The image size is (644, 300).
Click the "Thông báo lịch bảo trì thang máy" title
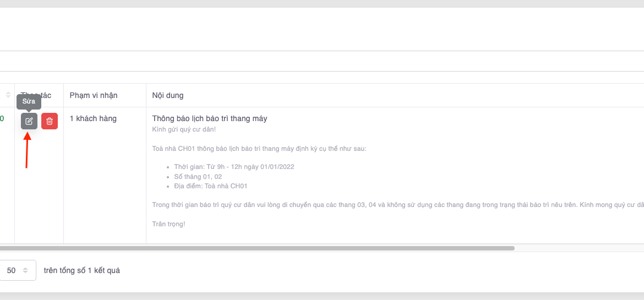tap(209, 118)
